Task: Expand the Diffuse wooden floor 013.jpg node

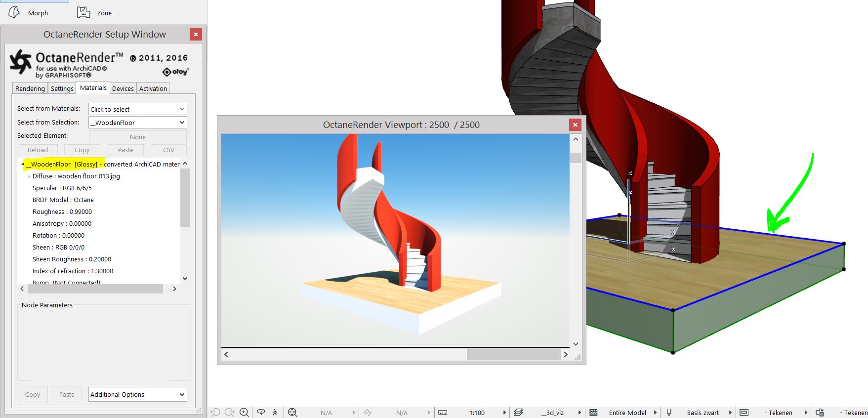Action: (x=29, y=176)
